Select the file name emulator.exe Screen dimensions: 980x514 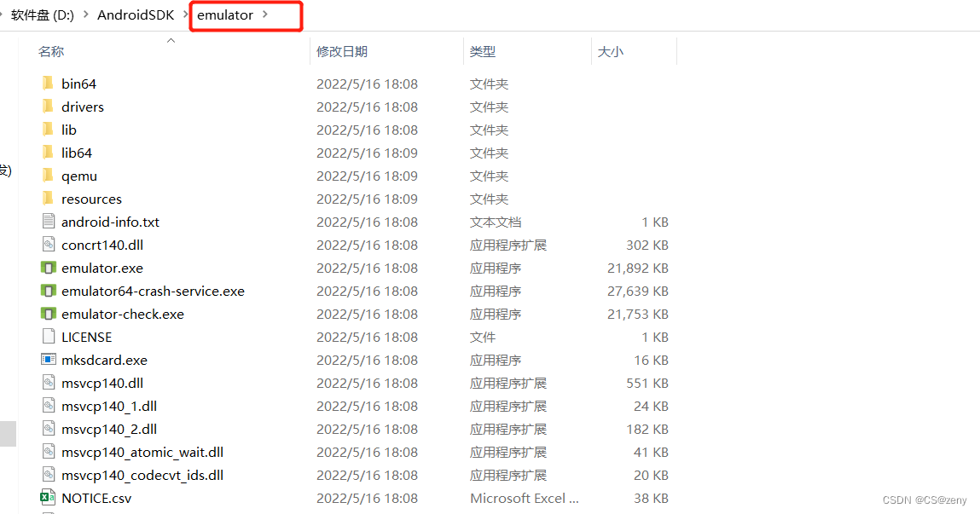point(102,268)
